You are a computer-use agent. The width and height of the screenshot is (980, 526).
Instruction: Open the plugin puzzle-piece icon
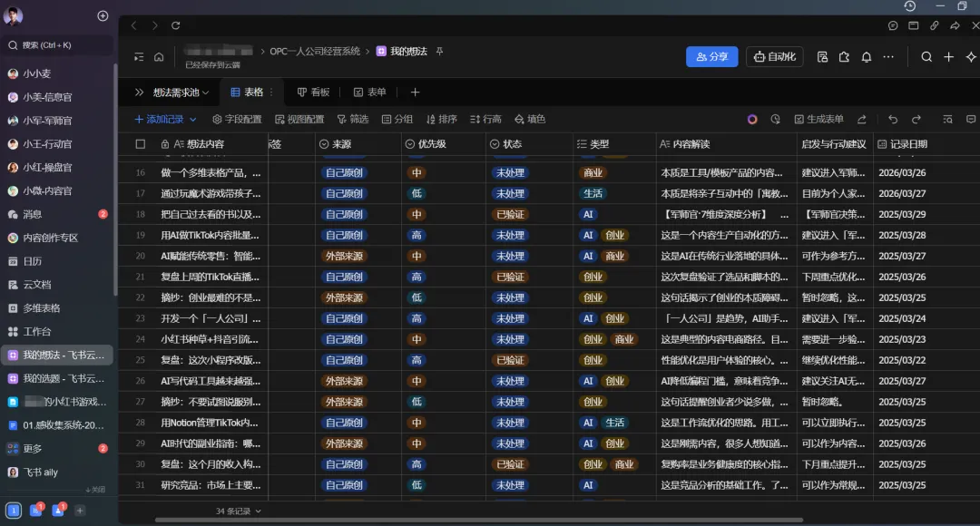pos(845,57)
